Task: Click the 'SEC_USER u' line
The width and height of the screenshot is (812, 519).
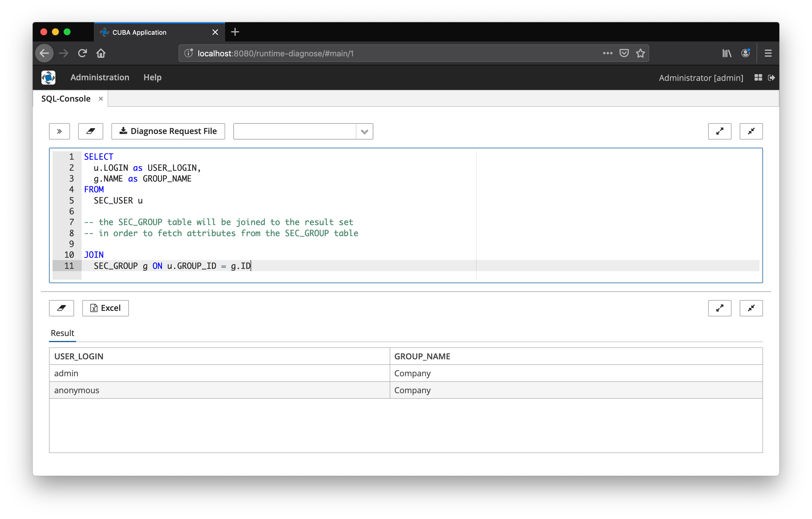Action: click(118, 201)
